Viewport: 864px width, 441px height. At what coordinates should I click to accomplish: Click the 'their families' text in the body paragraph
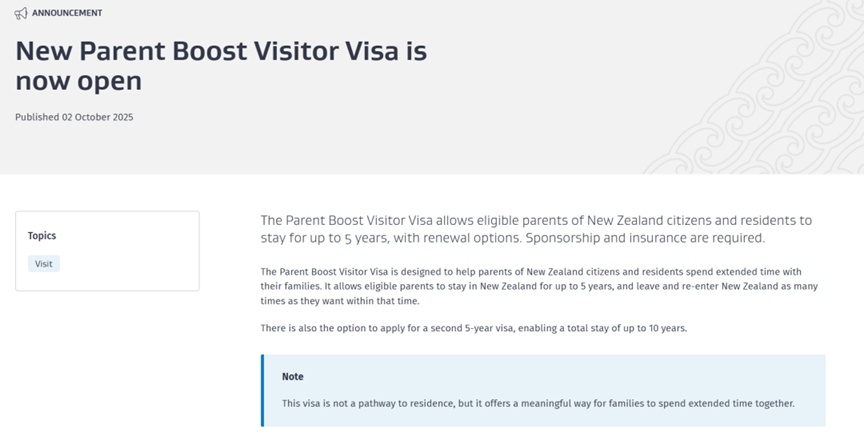(290, 287)
